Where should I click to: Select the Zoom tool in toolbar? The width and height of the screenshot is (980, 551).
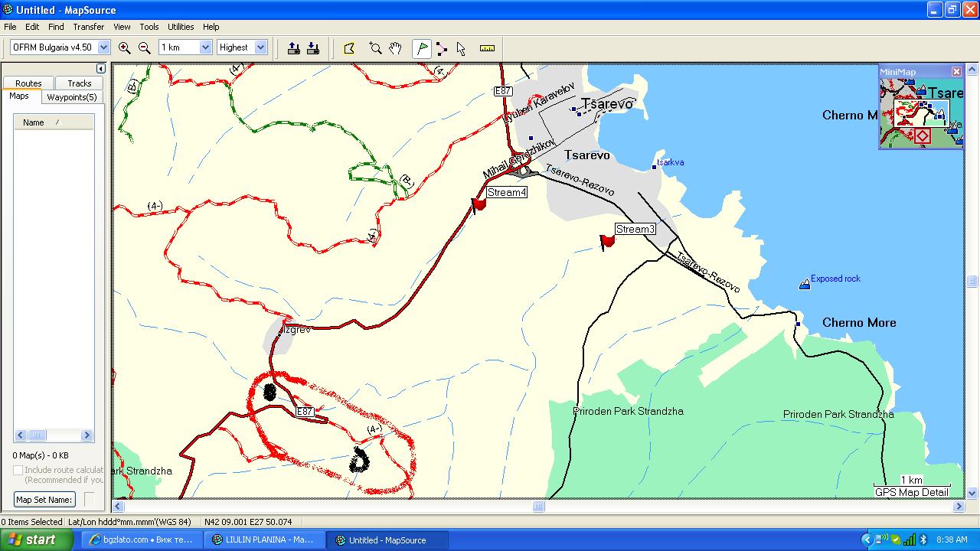375,48
